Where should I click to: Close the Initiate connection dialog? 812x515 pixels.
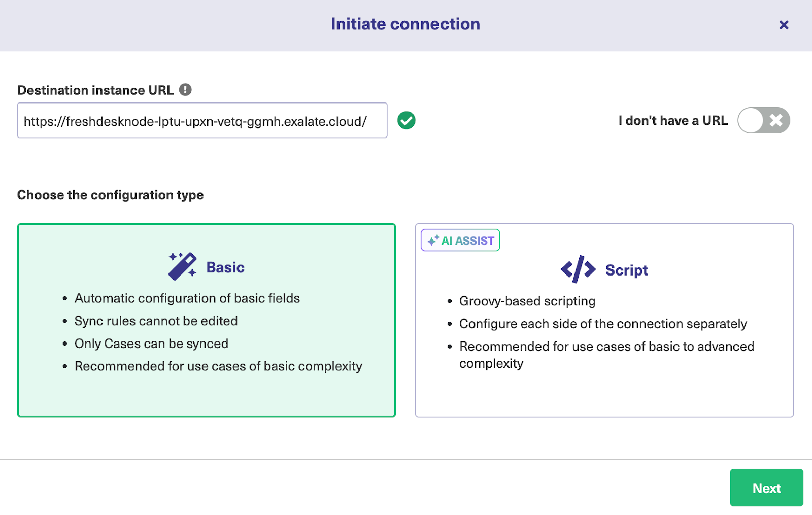[784, 25]
